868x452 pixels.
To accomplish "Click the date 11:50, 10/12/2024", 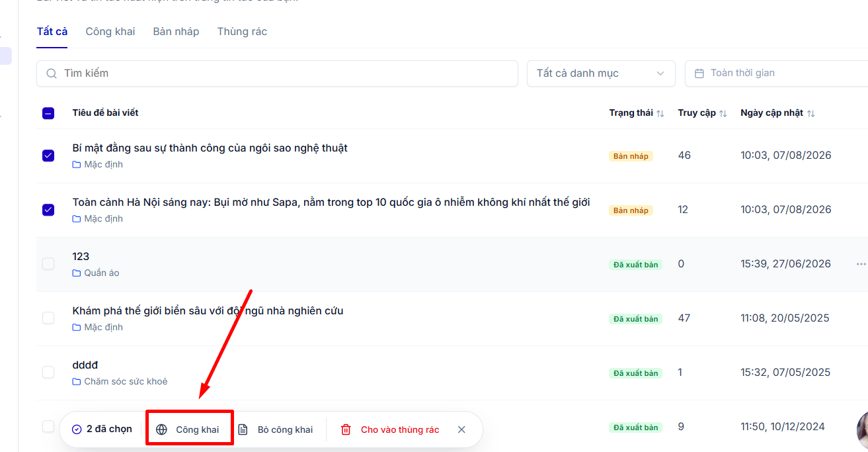I will pos(783,427).
